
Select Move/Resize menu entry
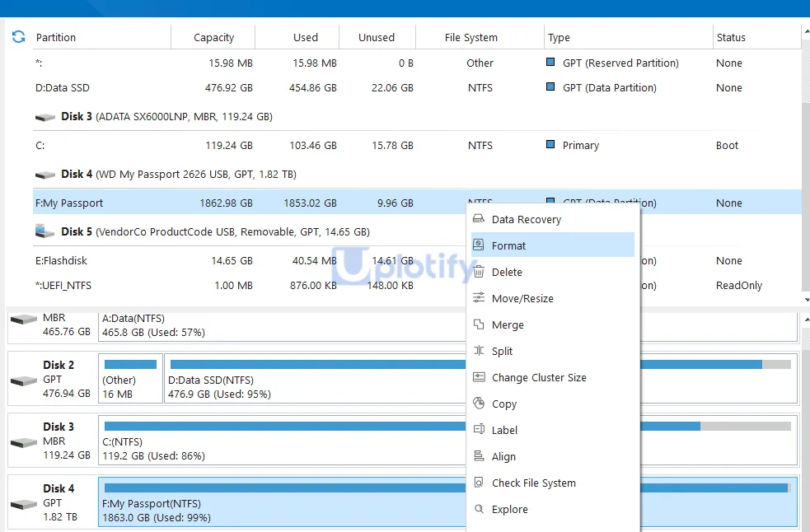[x=553, y=299]
